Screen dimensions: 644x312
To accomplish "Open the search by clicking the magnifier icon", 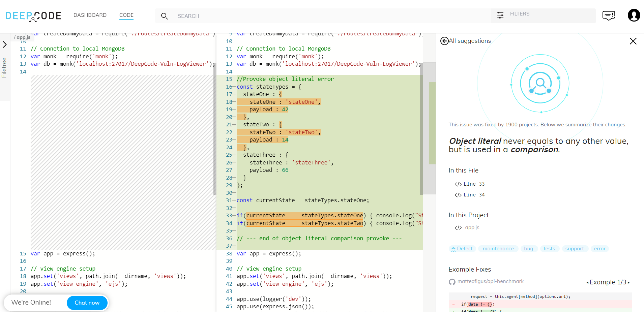I will click(164, 16).
